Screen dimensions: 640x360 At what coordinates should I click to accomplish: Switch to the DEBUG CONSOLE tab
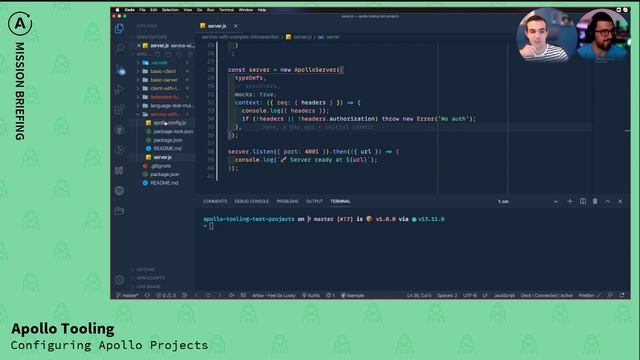pyautogui.click(x=251, y=201)
